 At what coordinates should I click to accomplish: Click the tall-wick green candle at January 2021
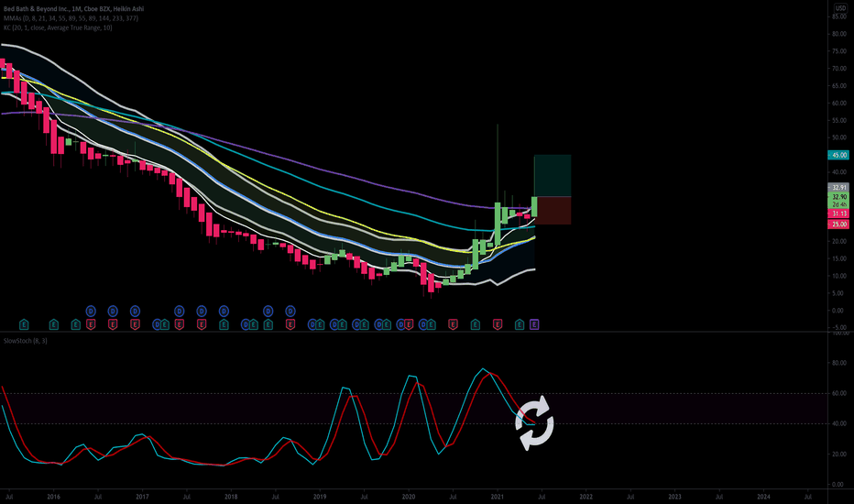tap(498, 224)
